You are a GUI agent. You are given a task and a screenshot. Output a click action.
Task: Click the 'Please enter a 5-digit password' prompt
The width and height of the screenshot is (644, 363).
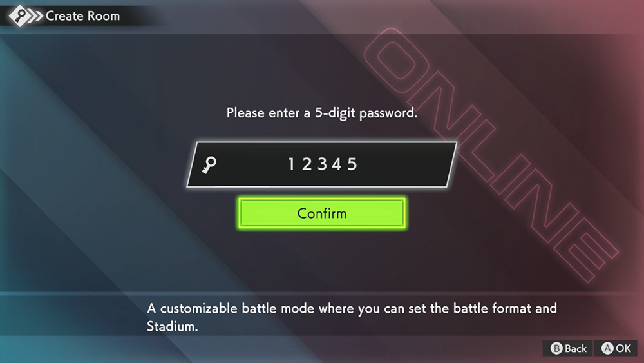[x=322, y=113]
